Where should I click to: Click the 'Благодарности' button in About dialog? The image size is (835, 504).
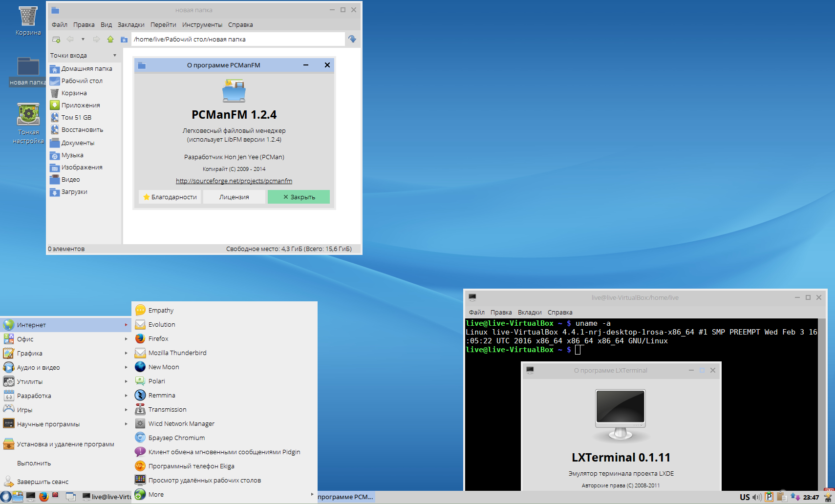[x=170, y=197]
